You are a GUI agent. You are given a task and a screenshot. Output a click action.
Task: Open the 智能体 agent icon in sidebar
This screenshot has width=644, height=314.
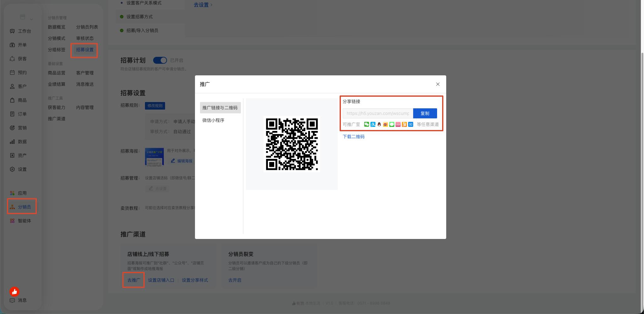point(12,221)
